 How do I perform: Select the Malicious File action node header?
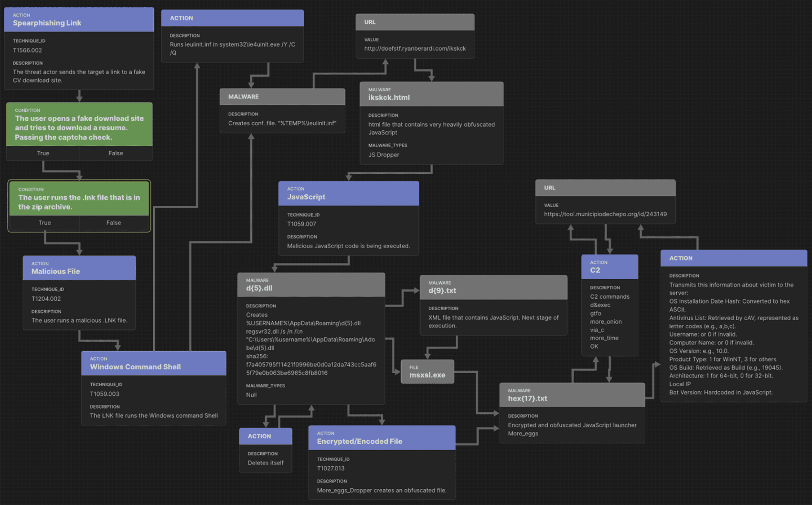tap(79, 268)
